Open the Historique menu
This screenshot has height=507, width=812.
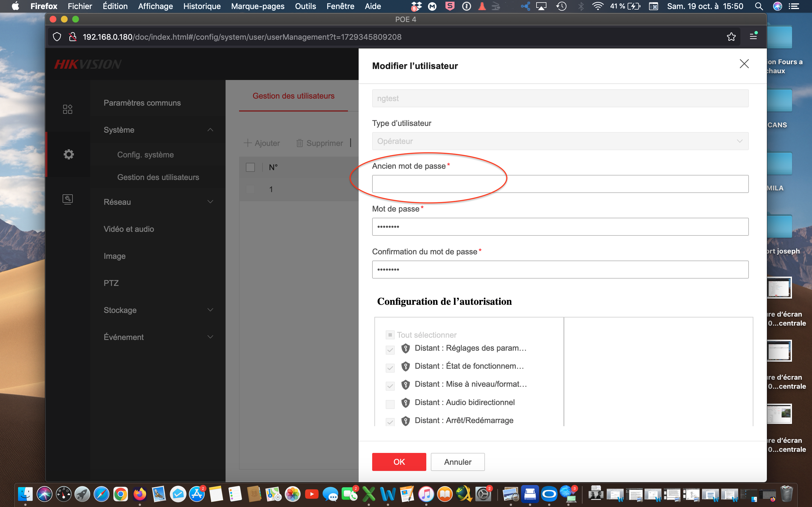[x=202, y=6]
